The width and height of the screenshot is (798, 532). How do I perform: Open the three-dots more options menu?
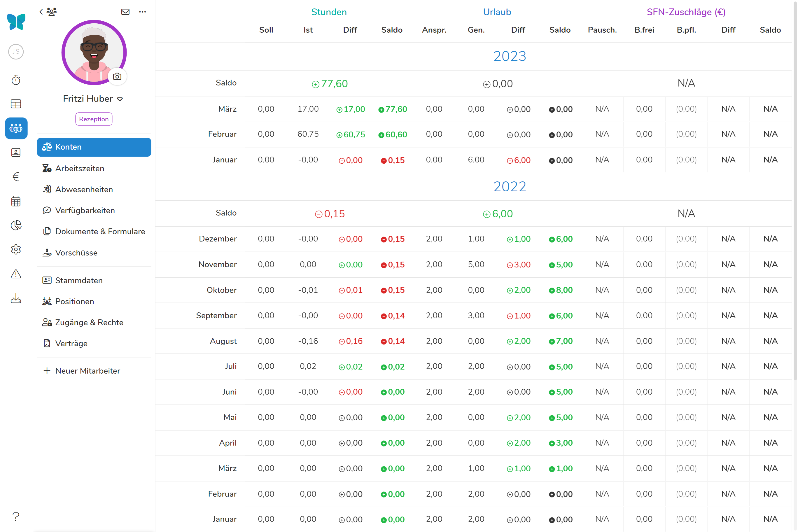[143, 12]
